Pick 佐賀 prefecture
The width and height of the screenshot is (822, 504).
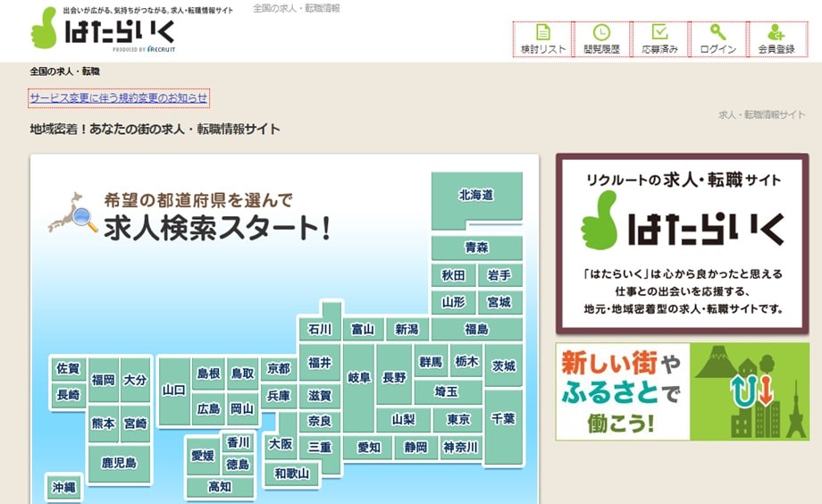click(x=68, y=369)
